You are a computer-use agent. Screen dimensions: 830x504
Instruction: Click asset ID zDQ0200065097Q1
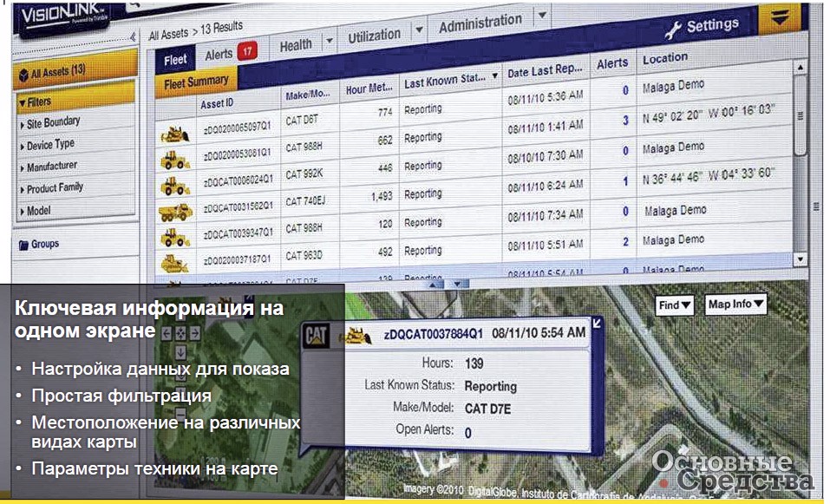pos(237,128)
